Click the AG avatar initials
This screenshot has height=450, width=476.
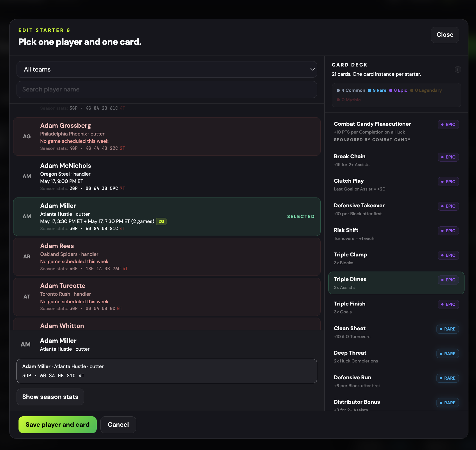click(x=27, y=136)
